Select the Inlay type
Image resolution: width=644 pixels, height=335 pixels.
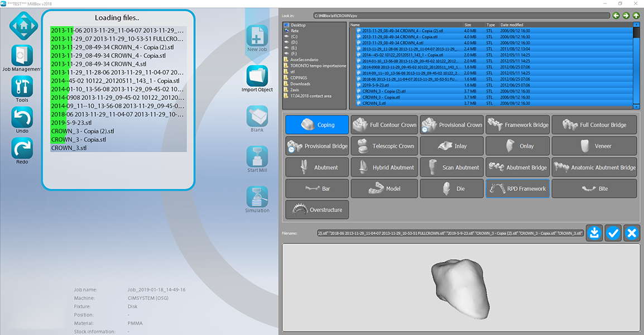click(x=452, y=146)
